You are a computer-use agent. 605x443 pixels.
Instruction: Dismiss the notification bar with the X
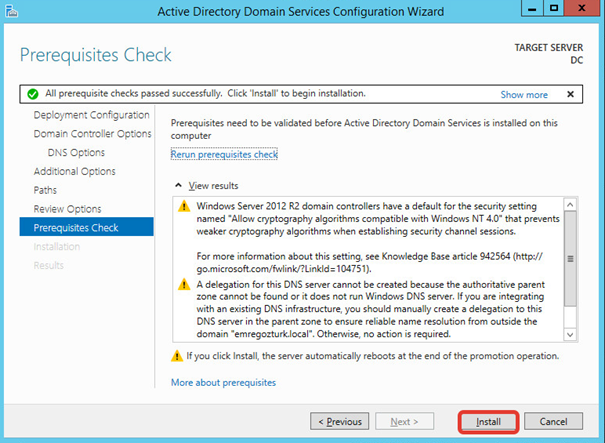tap(570, 94)
